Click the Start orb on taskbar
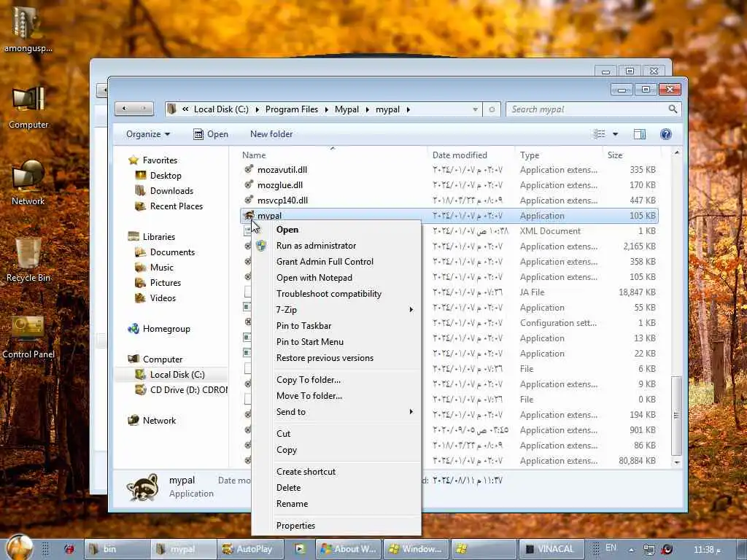The height and width of the screenshot is (560, 747). pos(20,548)
